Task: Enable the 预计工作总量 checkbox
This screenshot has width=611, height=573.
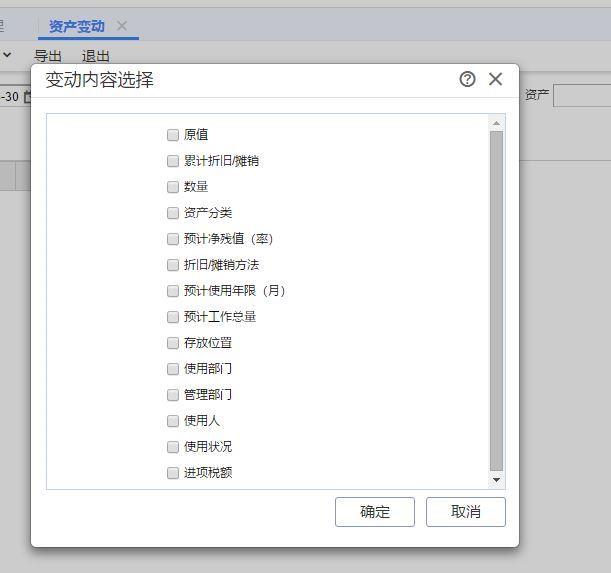Action: [x=173, y=317]
